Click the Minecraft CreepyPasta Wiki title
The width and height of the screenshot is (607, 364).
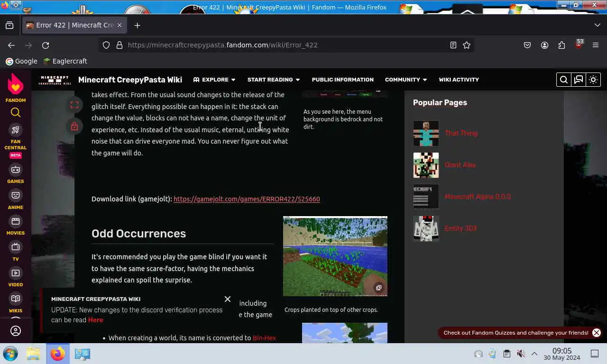click(x=130, y=80)
